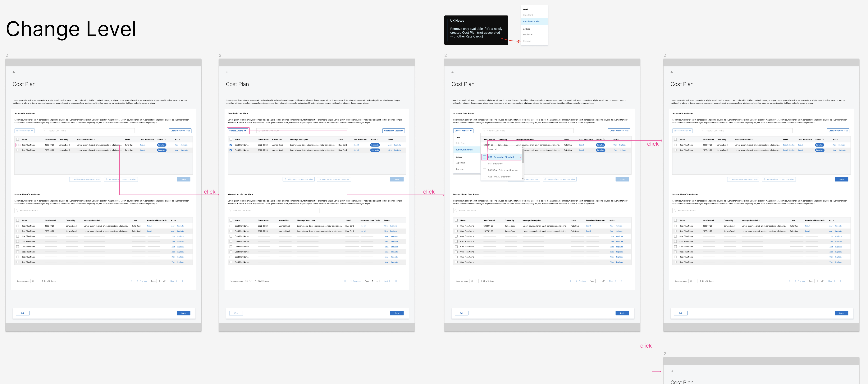The width and height of the screenshot is (868, 384).
Task: Click the Master List search field in the first frame
Action: tap(61, 211)
